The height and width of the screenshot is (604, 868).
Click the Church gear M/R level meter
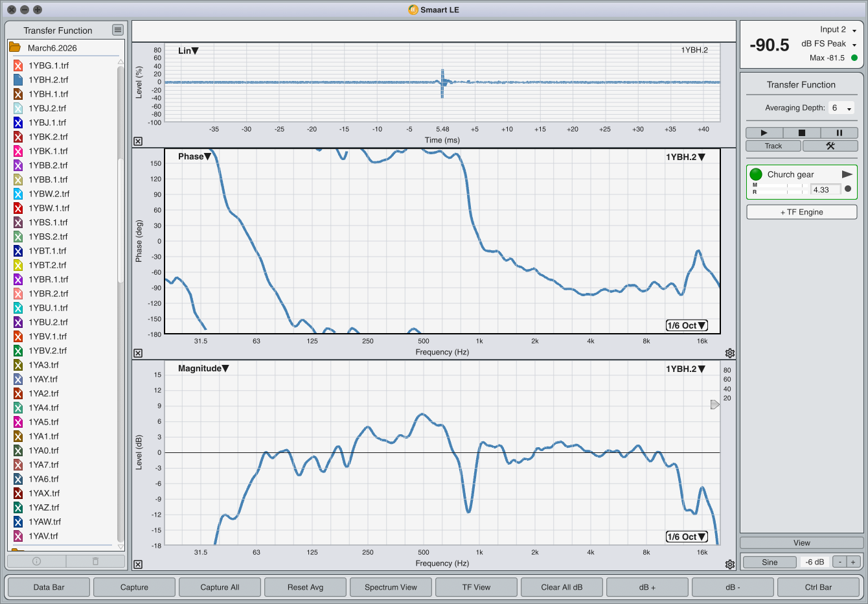pos(781,189)
